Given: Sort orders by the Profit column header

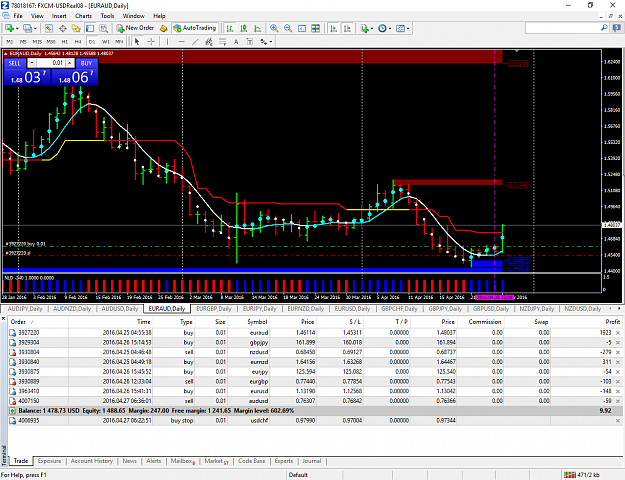Looking at the screenshot, I should 612,322.
